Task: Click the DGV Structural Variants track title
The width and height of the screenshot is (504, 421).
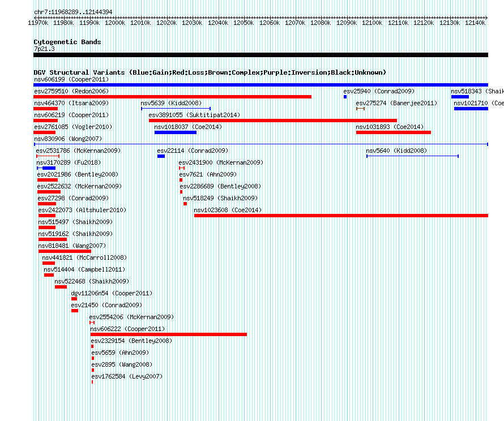Action: pos(210,72)
